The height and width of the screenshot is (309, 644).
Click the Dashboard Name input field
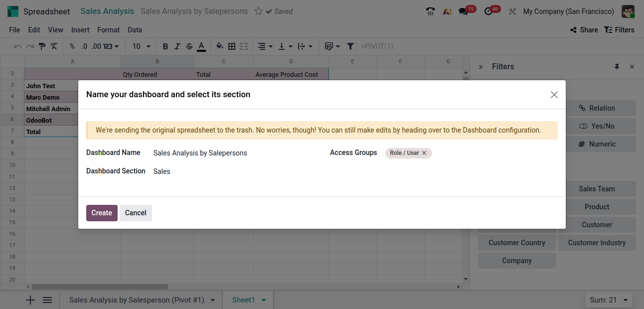234,153
